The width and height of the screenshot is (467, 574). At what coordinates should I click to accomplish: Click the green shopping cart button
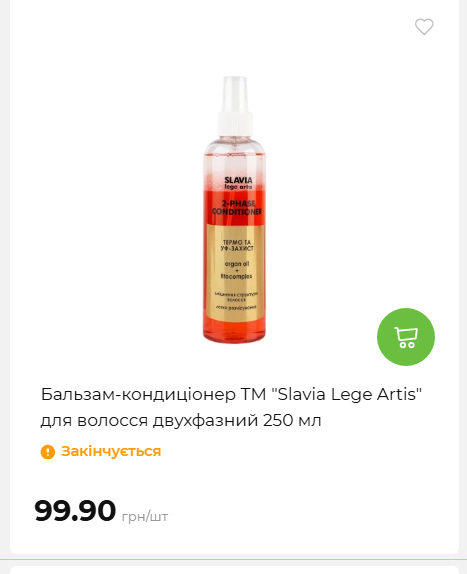[x=406, y=337]
